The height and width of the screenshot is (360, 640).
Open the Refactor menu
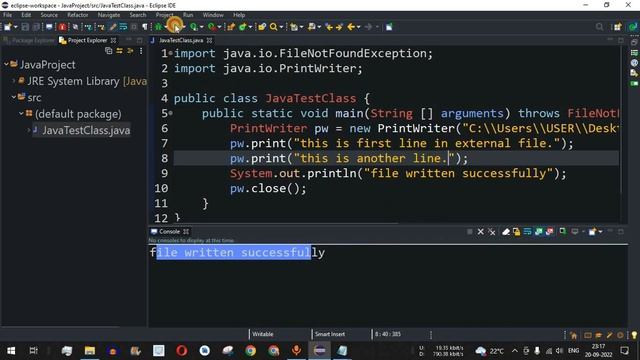(x=78, y=15)
